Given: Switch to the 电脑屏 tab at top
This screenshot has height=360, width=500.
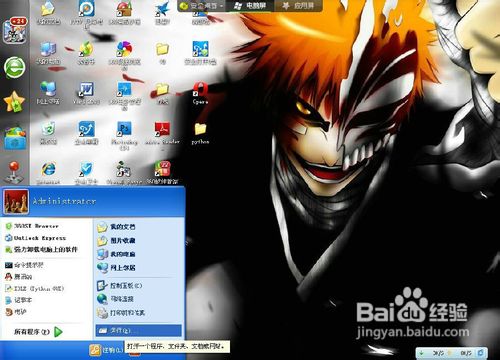Looking at the screenshot, I should tap(250, 6).
